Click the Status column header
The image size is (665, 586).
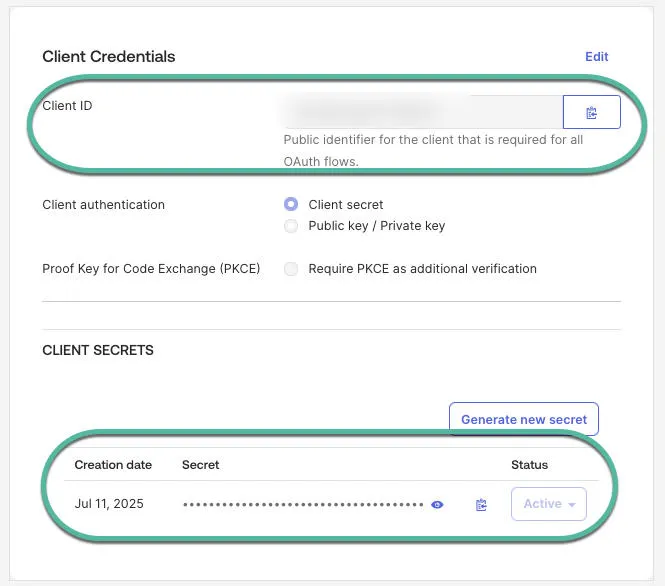pos(529,465)
